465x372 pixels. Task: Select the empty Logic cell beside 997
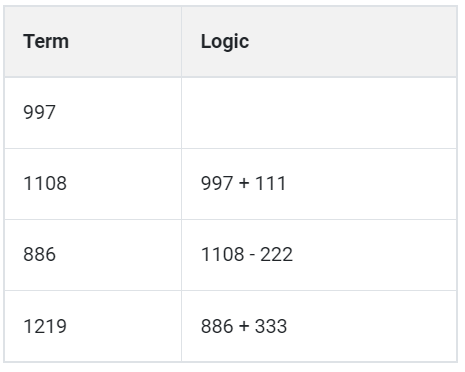click(x=319, y=113)
